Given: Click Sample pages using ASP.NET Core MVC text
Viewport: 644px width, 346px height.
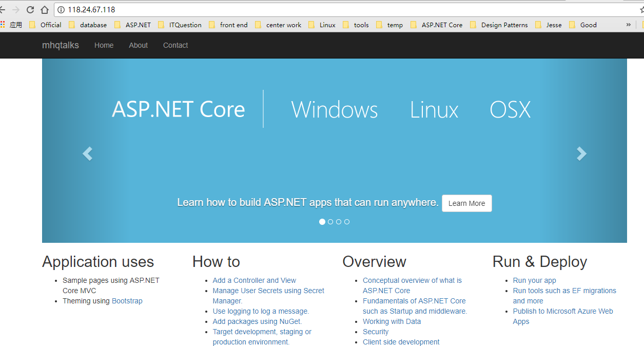Looking at the screenshot, I should [111, 285].
